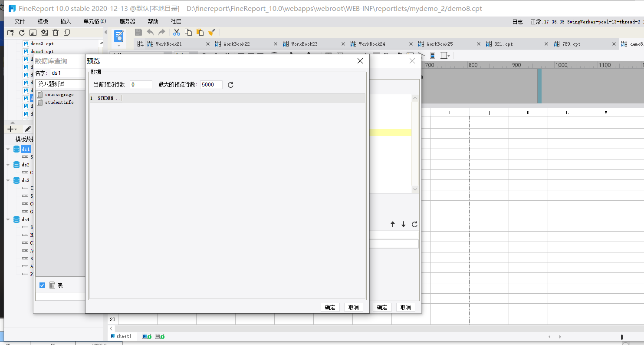644x345 pixels.
Task: Click 确定 in the 数据库查询 dialog
Action: pyautogui.click(x=382, y=307)
